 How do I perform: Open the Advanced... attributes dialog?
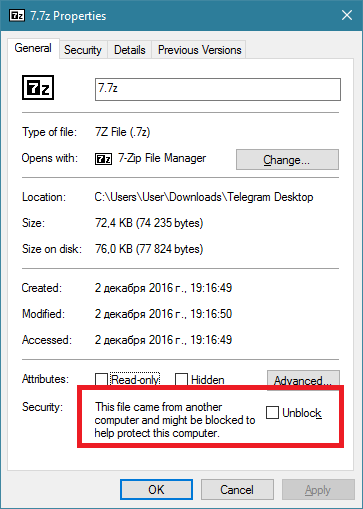pos(303,380)
